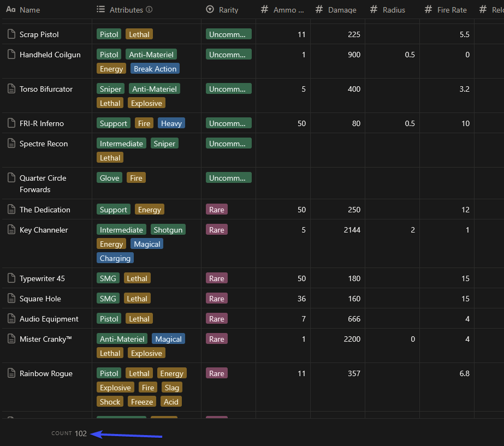Click the page icon beside Scrap Pistol
Screen dimensions: 504x446
tap(11, 34)
